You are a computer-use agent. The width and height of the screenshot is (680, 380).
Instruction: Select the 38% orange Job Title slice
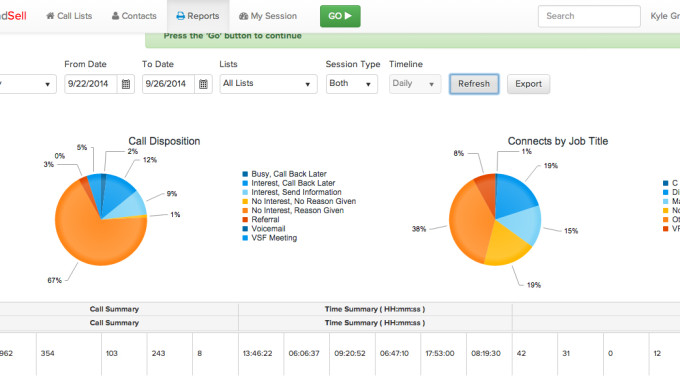(x=471, y=221)
